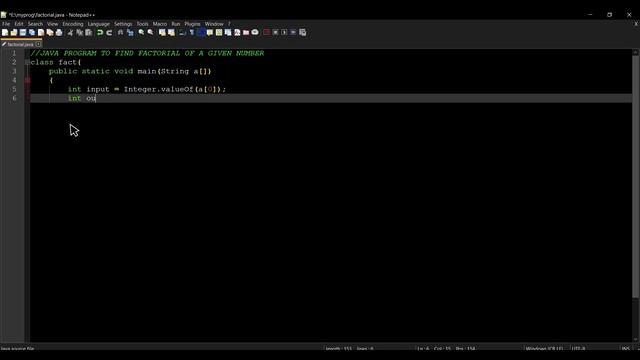Open a file using toolbar icon
The image size is (640, 360).
tap(14, 32)
